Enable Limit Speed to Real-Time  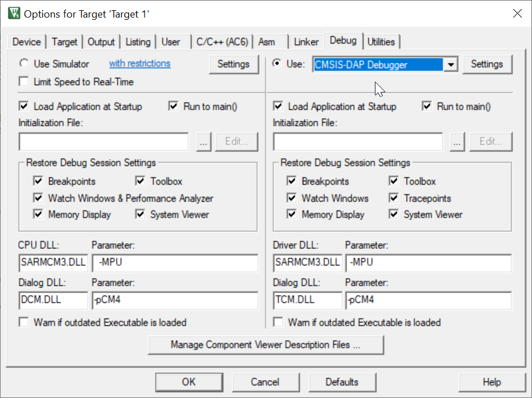tap(23, 81)
